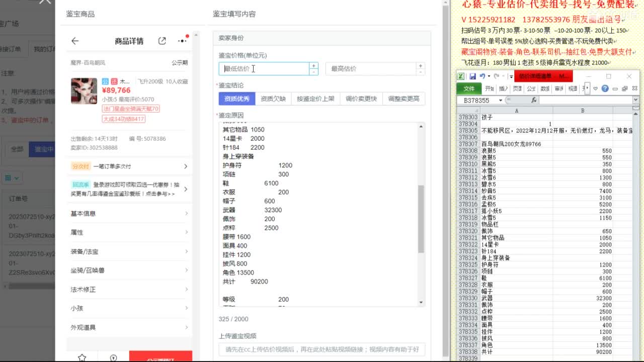
Task: Expand the 坐骑/召唤兽 section
Action: pos(128,270)
